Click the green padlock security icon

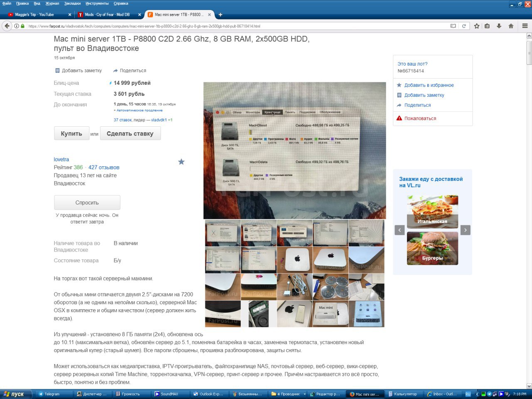tap(22, 26)
